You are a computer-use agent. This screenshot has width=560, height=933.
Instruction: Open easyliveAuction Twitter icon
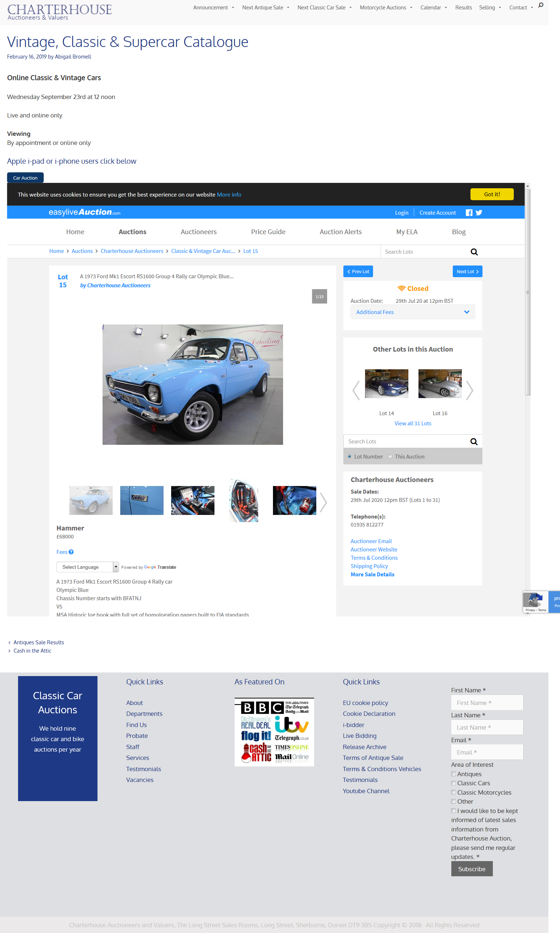point(479,212)
